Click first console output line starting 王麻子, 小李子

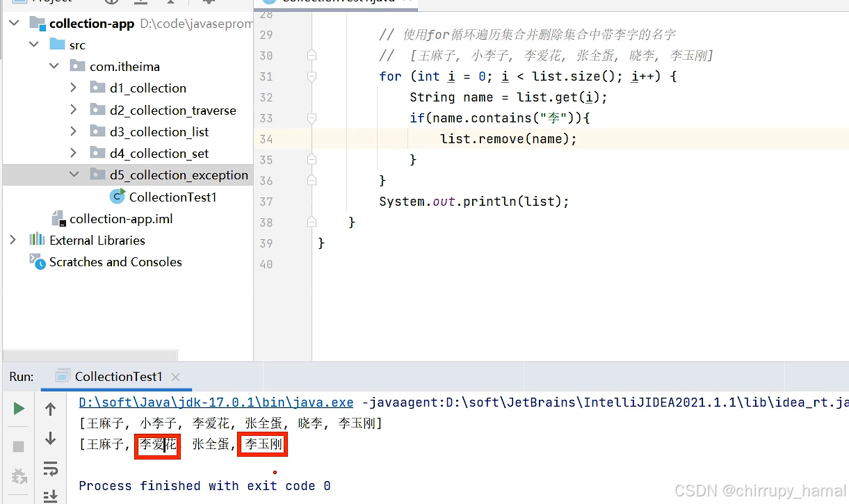coord(231,423)
